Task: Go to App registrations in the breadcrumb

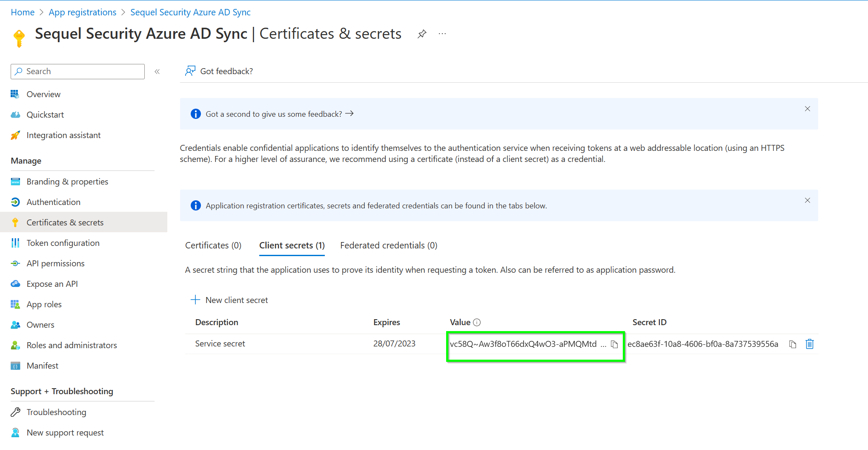Action: click(x=83, y=12)
